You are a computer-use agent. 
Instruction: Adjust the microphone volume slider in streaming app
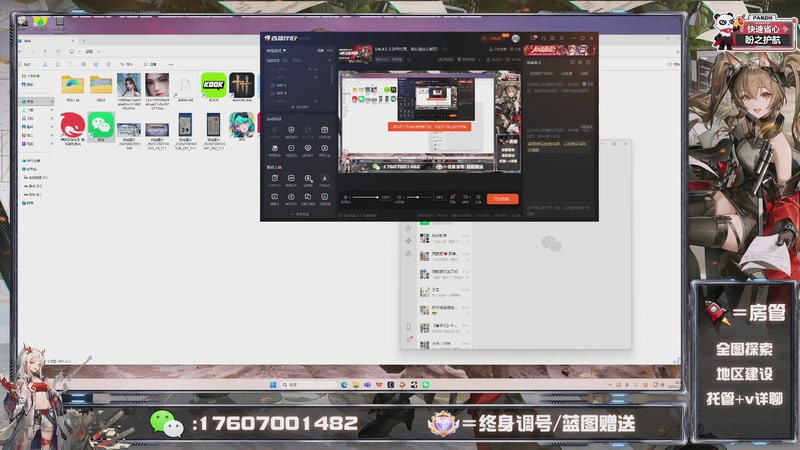pos(365,197)
